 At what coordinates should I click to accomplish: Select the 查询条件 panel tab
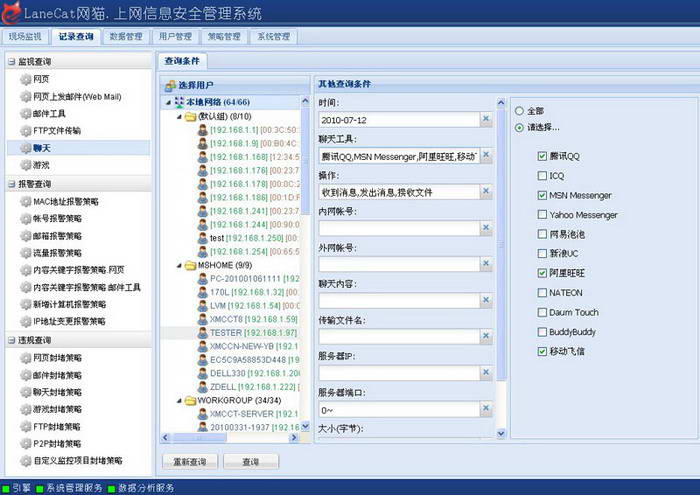pos(182,61)
